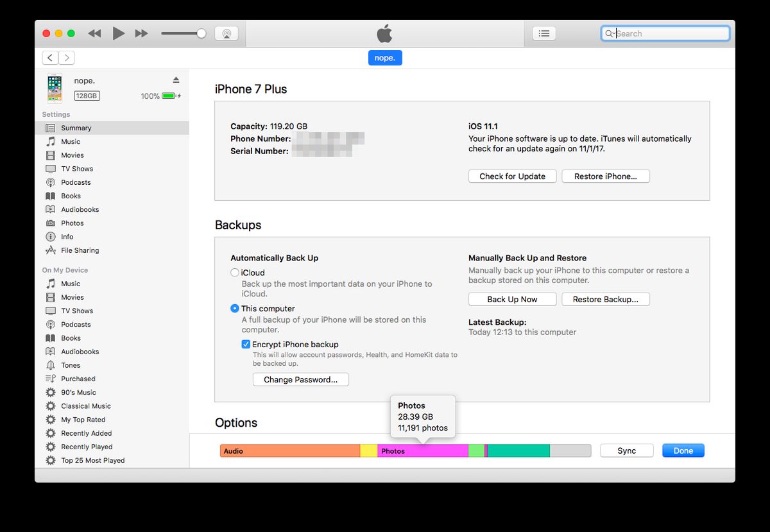Open the search magnifier dropdown
The width and height of the screenshot is (770, 532).
[x=610, y=33]
